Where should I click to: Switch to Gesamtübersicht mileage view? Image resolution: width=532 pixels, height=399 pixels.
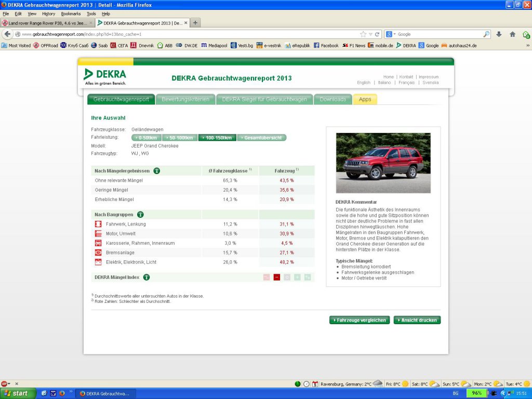point(261,138)
